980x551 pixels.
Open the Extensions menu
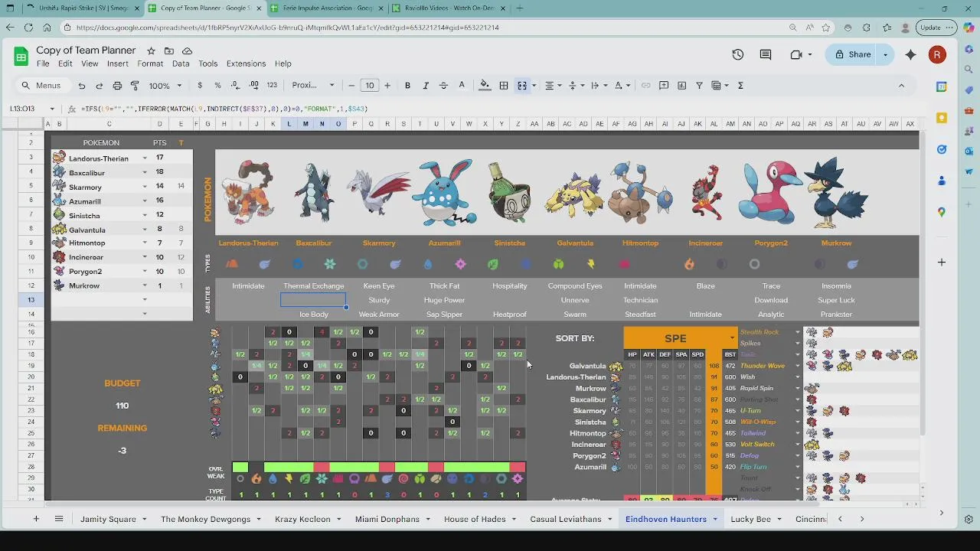[246, 64]
